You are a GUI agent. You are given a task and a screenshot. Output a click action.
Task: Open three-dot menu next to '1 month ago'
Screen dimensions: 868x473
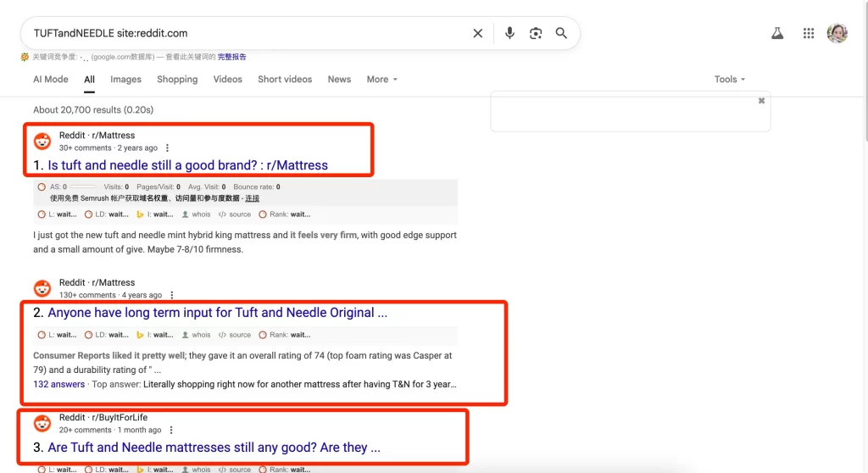pos(171,430)
